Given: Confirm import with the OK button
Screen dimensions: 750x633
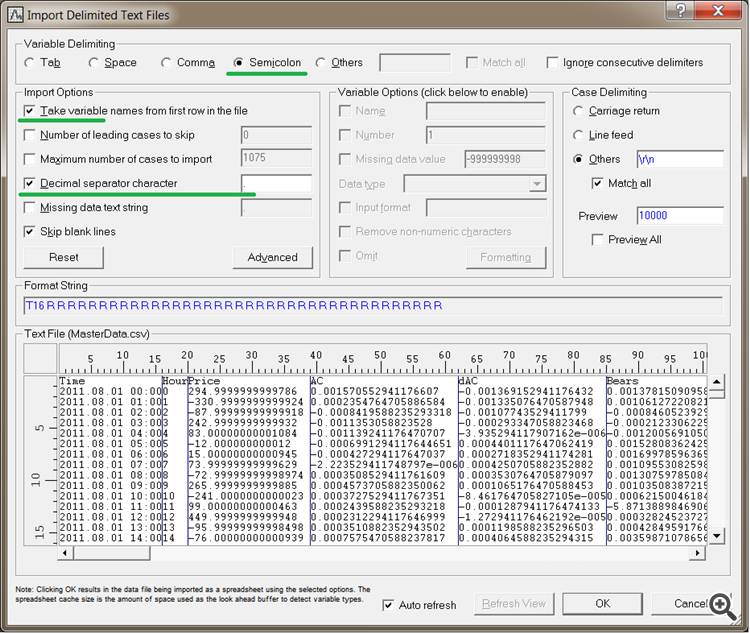Looking at the screenshot, I should 602,604.
